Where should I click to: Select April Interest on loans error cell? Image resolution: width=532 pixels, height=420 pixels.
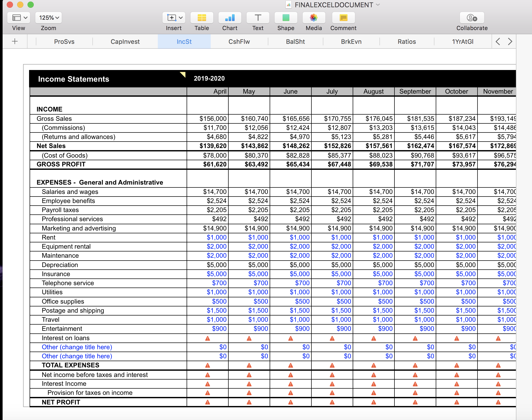tap(208, 338)
